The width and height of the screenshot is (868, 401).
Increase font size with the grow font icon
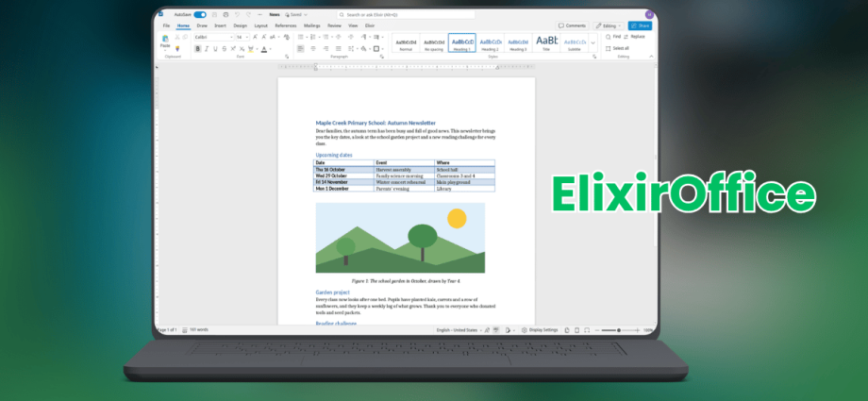point(255,37)
